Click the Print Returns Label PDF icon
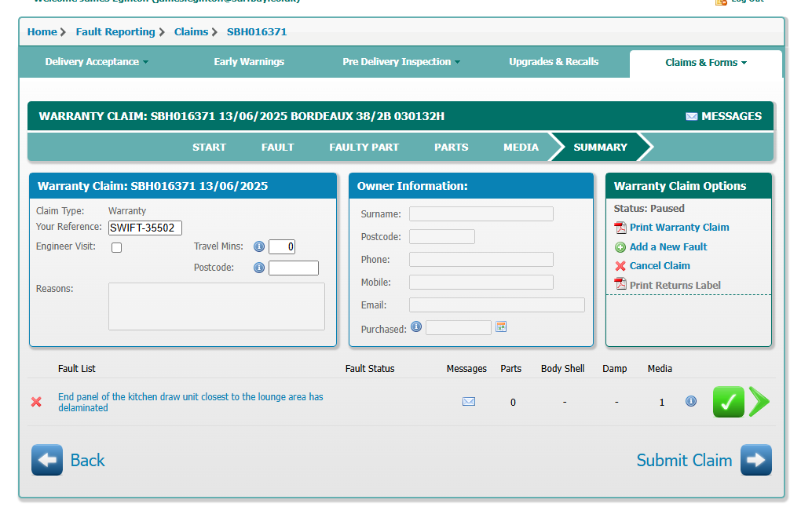Viewport: 812px width, 507px height. pyautogui.click(x=620, y=283)
